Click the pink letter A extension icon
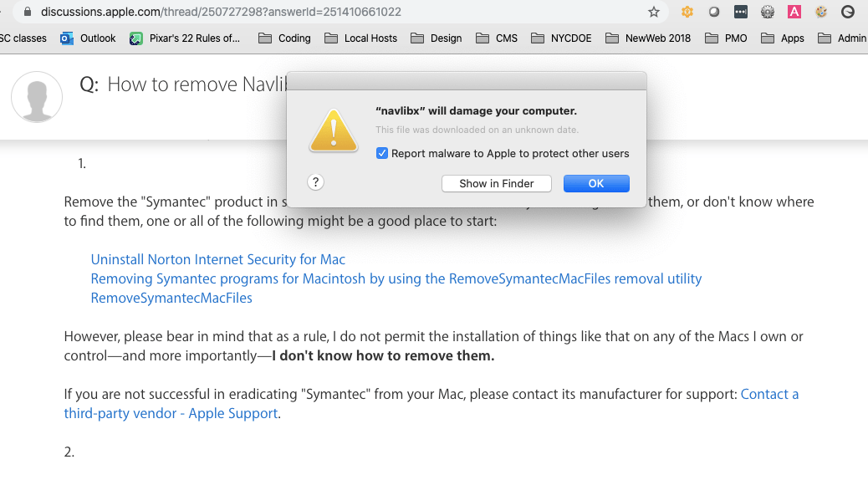The width and height of the screenshot is (868, 480). click(x=794, y=12)
